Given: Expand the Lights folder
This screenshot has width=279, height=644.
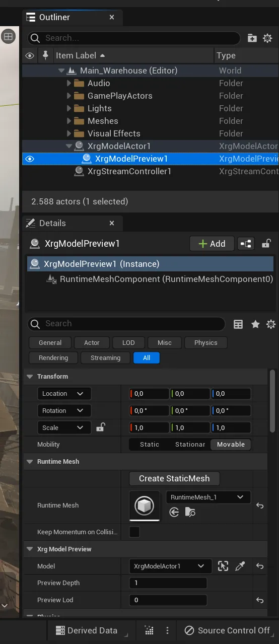Looking at the screenshot, I should click(x=69, y=108).
